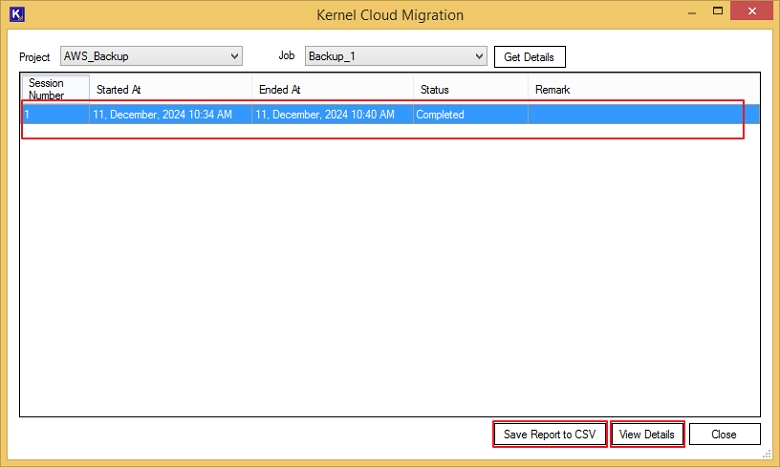
Task: Select the 10:34 AM start time cell
Action: pos(171,114)
